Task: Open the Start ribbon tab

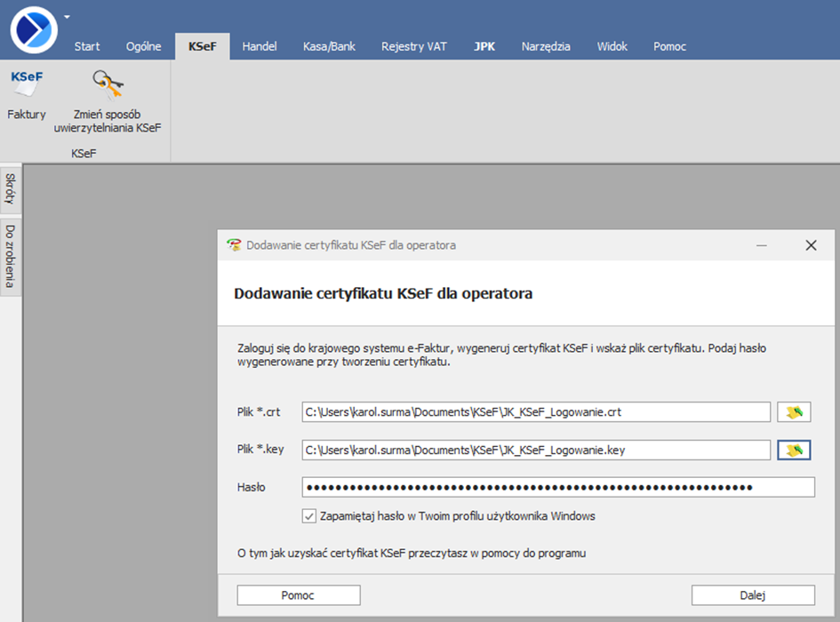Action: pyautogui.click(x=87, y=46)
